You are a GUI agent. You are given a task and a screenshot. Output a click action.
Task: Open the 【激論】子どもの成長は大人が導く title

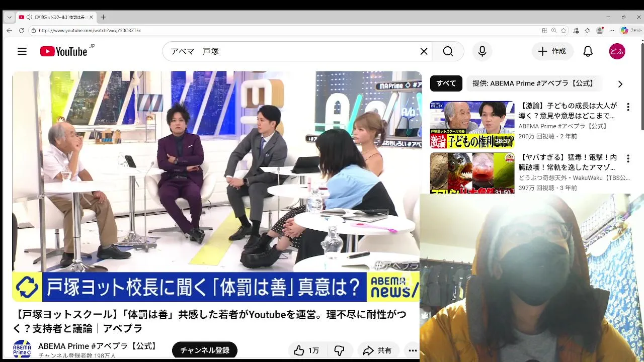pyautogui.click(x=568, y=111)
